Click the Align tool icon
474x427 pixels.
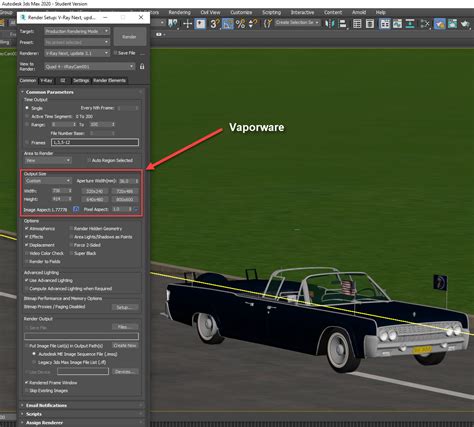[x=343, y=24]
